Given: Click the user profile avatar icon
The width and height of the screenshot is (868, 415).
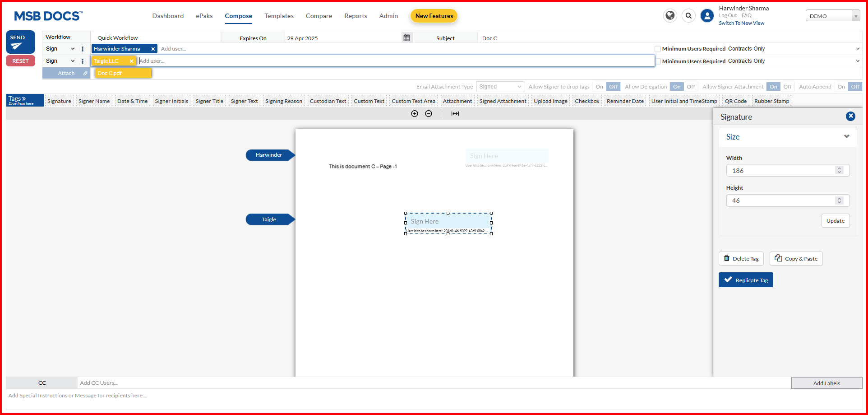Looking at the screenshot, I should 707,16.
